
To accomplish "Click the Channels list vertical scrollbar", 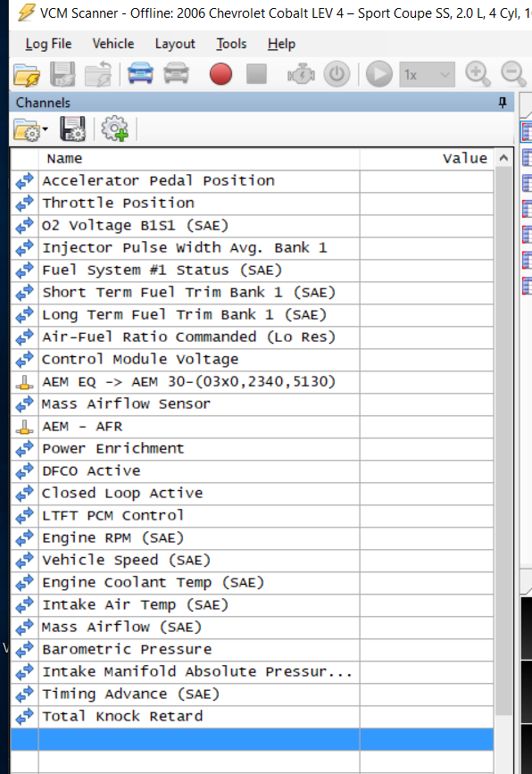I will tap(503, 441).
